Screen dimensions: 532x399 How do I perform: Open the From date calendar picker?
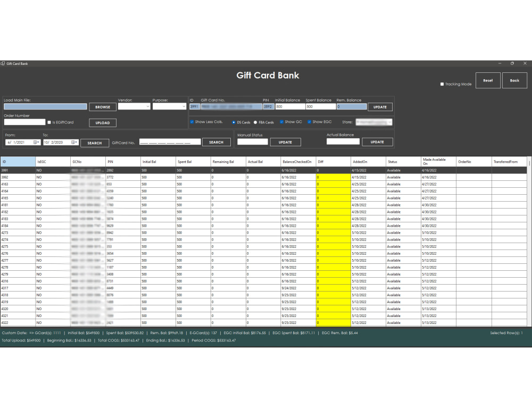coord(35,143)
